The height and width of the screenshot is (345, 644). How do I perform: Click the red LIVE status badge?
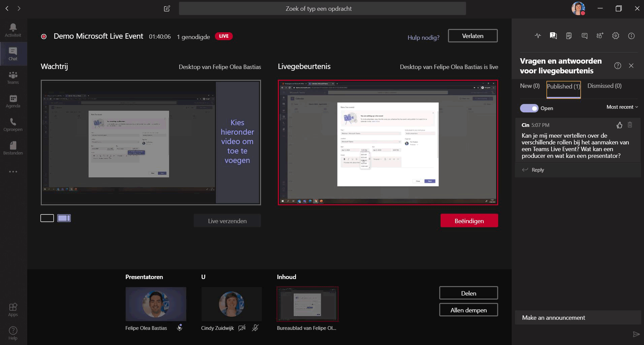coord(224,36)
